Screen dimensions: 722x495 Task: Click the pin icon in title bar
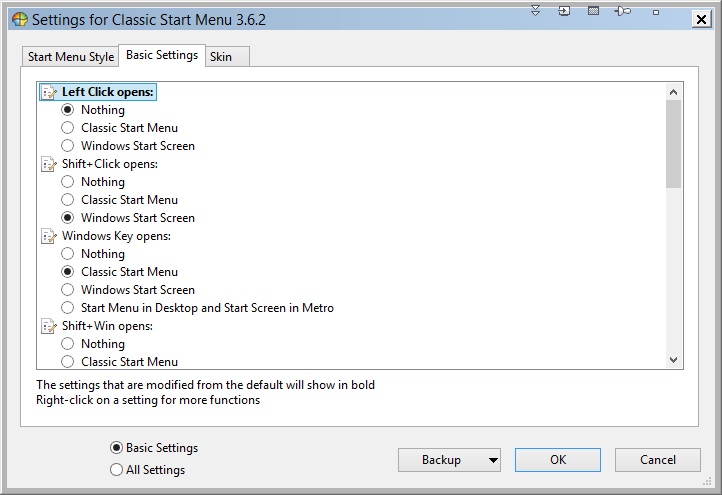pyautogui.click(x=623, y=11)
